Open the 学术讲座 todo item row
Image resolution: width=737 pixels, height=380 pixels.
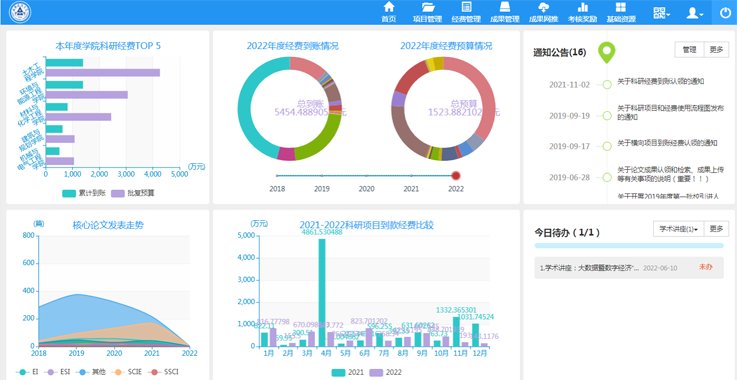tap(629, 268)
